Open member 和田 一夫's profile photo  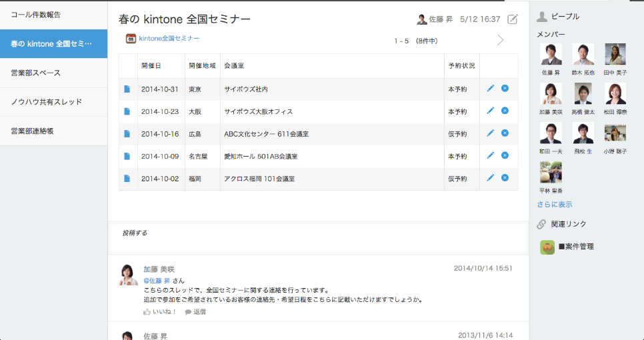tap(551, 133)
